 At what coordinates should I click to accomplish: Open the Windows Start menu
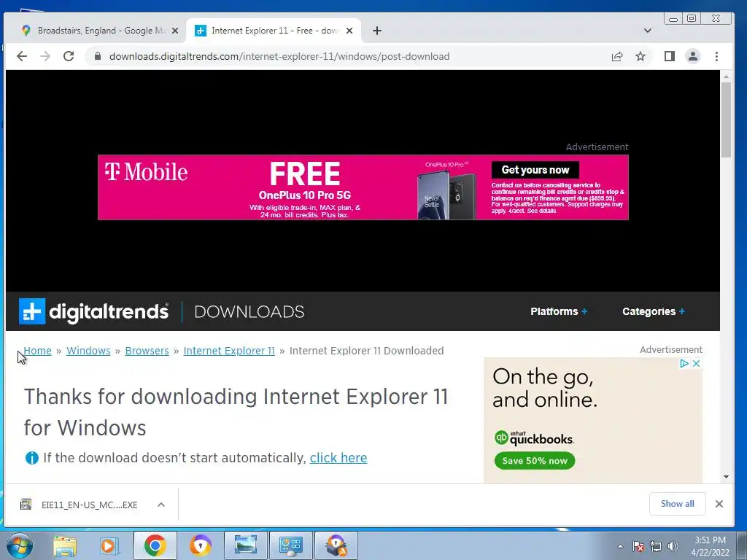tap(20, 545)
